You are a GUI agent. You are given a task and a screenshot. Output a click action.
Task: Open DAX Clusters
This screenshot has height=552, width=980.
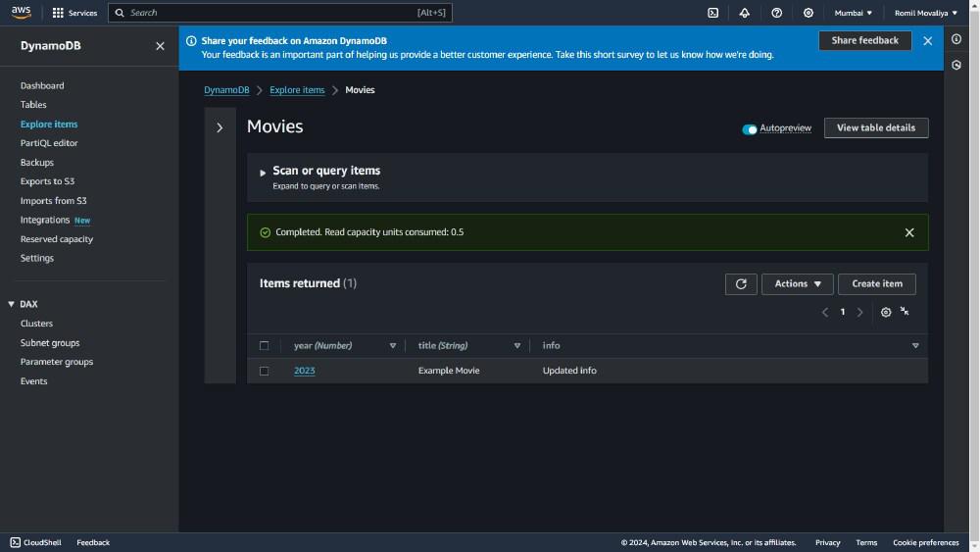coord(36,324)
